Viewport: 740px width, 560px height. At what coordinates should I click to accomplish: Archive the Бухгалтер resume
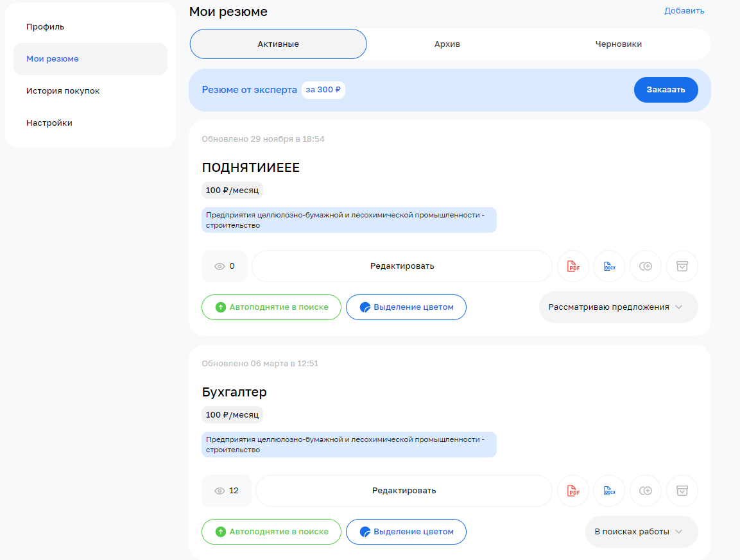coord(682,491)
